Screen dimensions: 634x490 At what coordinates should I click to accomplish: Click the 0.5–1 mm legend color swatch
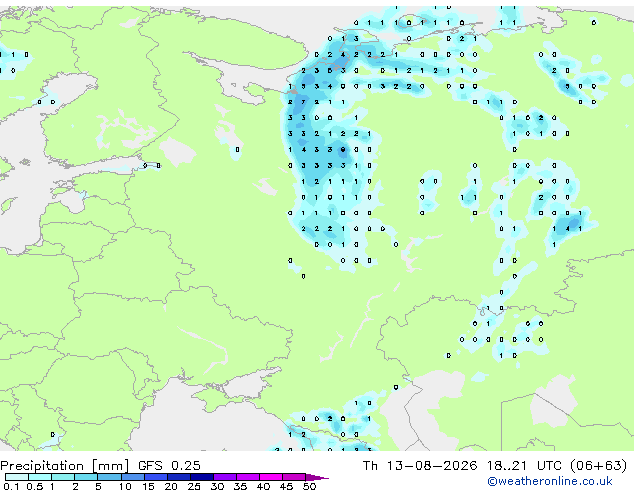point(40,477)
